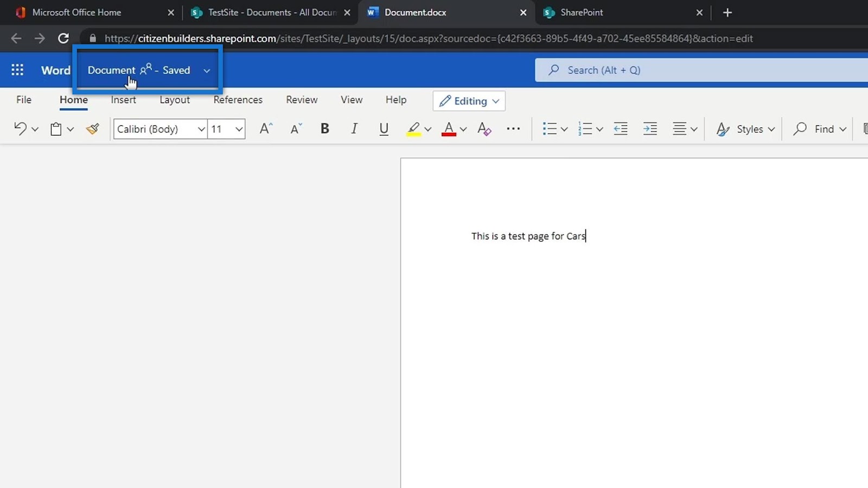
Task: Toggle Underline formatting
Action: tap(384, 129)
